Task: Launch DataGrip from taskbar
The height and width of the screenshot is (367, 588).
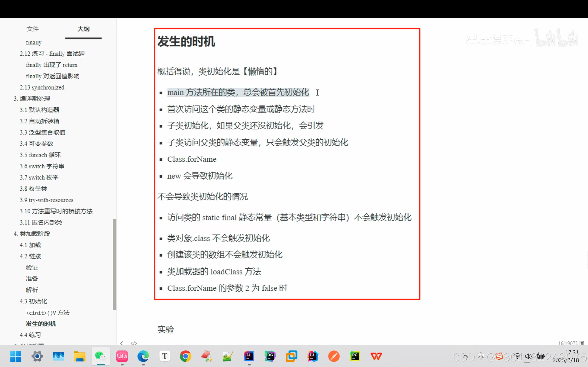Action: [x=270, y=356]
